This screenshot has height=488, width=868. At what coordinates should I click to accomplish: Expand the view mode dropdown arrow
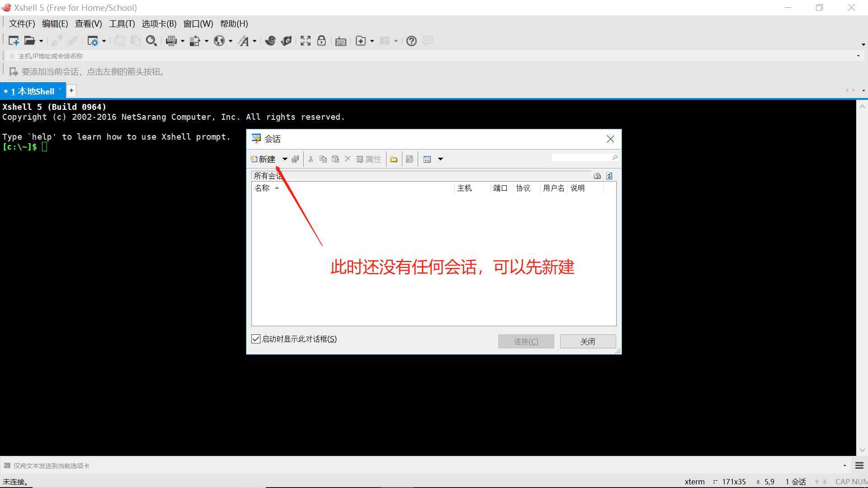coord(440,159)
